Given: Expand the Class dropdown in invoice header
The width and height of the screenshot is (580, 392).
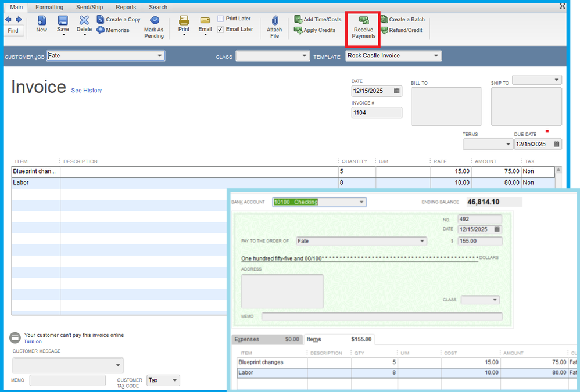Looking at the screenshot, I should pyautogui.click(x=304, y=56).
